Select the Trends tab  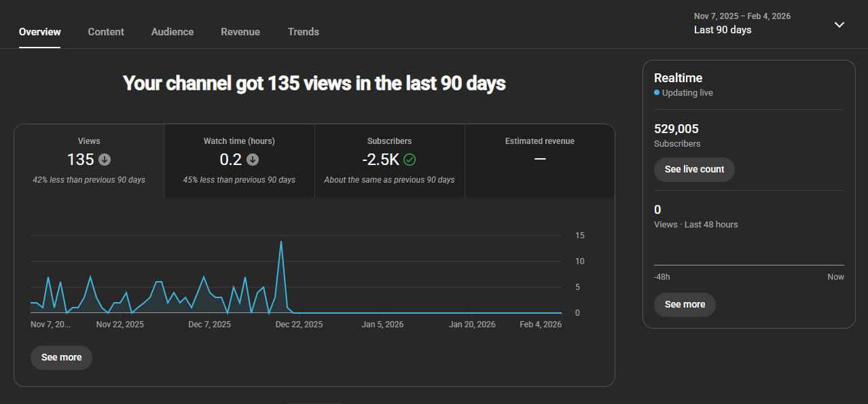pos(303,32)
